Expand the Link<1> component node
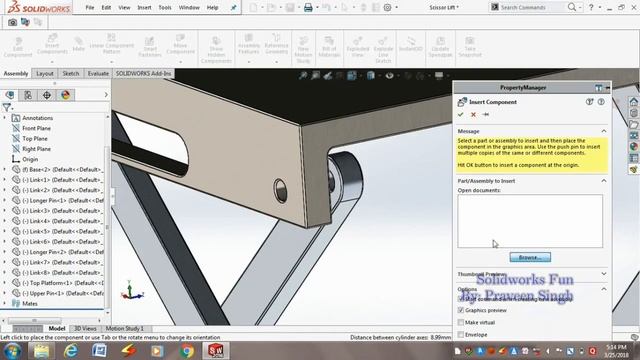 pos(4,180)
